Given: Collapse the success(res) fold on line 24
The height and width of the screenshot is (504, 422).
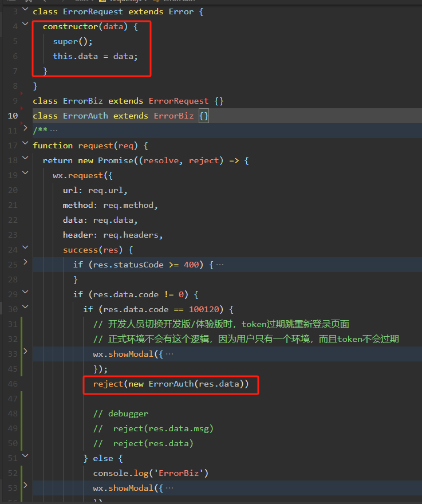Looking at the screenshot, I should coord(25,247).
